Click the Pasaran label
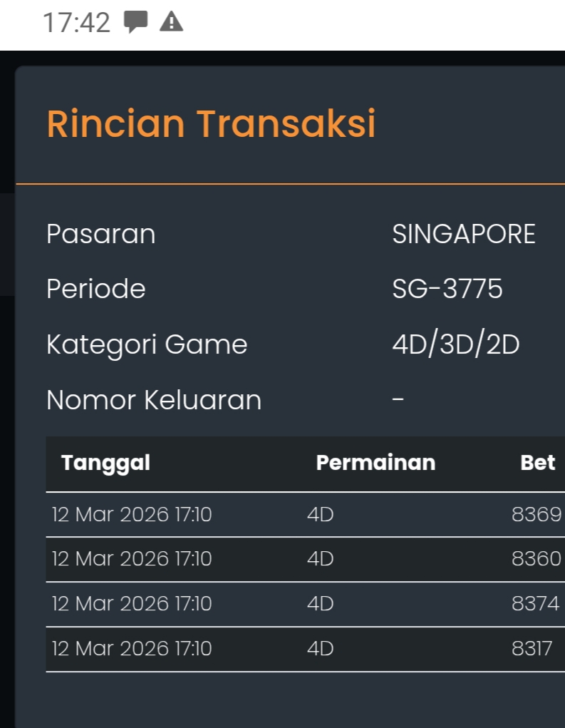The height and width of the screenshot is (728, 565). tap(100, 234)
